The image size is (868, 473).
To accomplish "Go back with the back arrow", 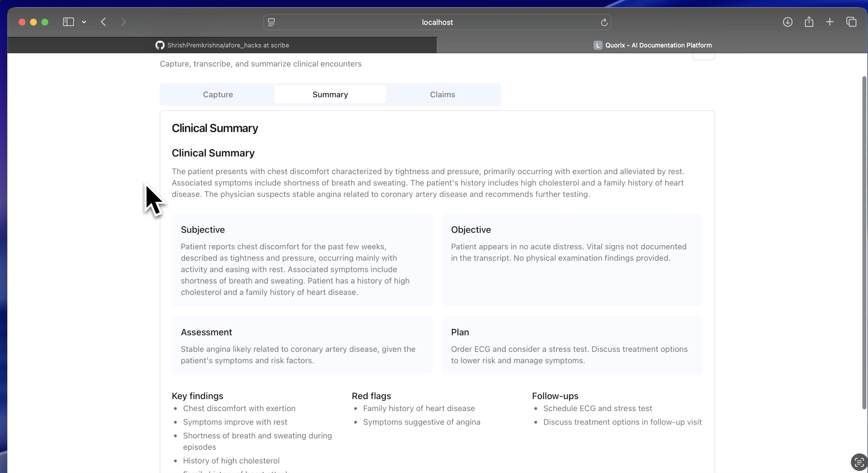I will (103, 22).
